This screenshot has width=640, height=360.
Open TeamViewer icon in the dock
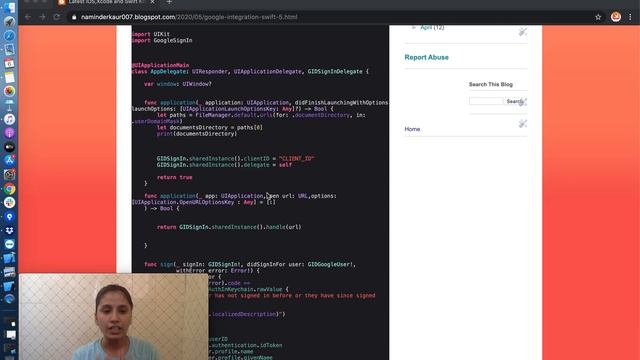click(x=9, y=244)
